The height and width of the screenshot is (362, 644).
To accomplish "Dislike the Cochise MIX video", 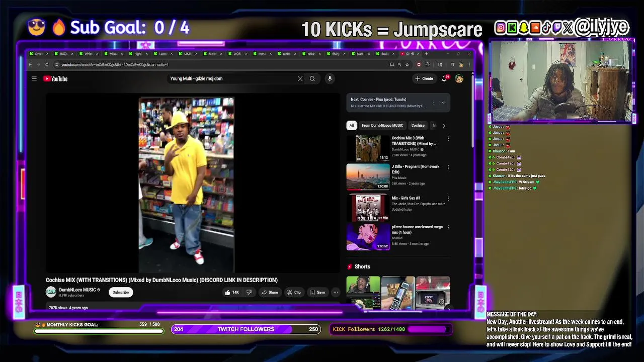I will [249, 292].
